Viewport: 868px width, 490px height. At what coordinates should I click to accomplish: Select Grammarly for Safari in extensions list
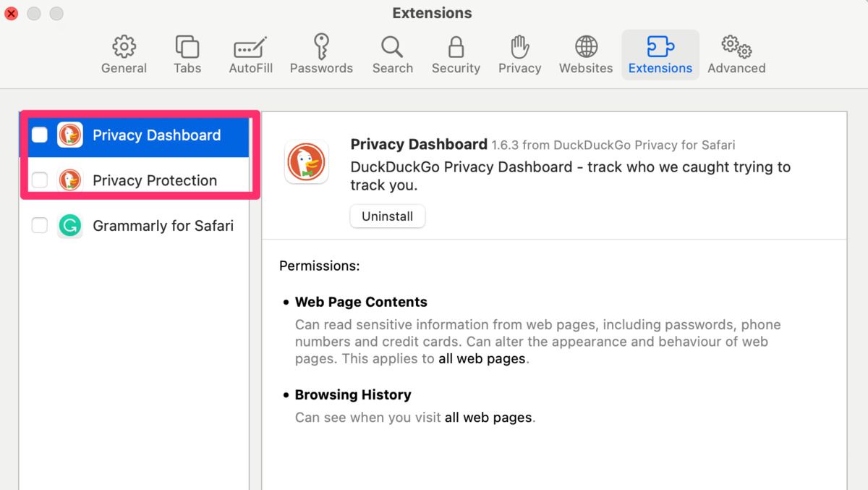coord(135,226)
